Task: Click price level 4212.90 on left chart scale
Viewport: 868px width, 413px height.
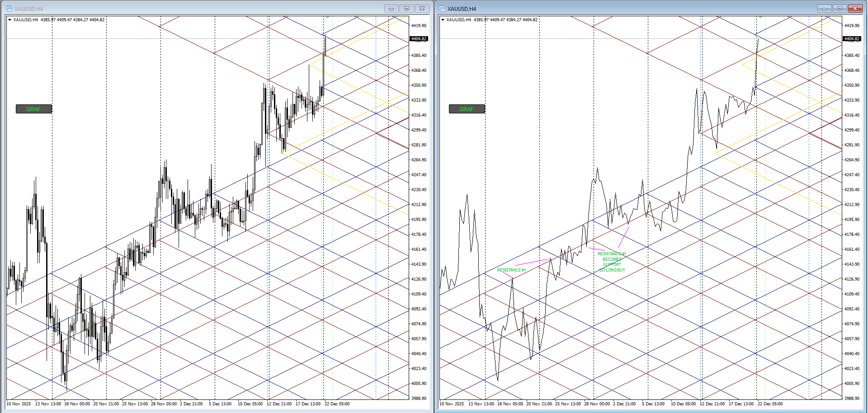Action: 419,205
